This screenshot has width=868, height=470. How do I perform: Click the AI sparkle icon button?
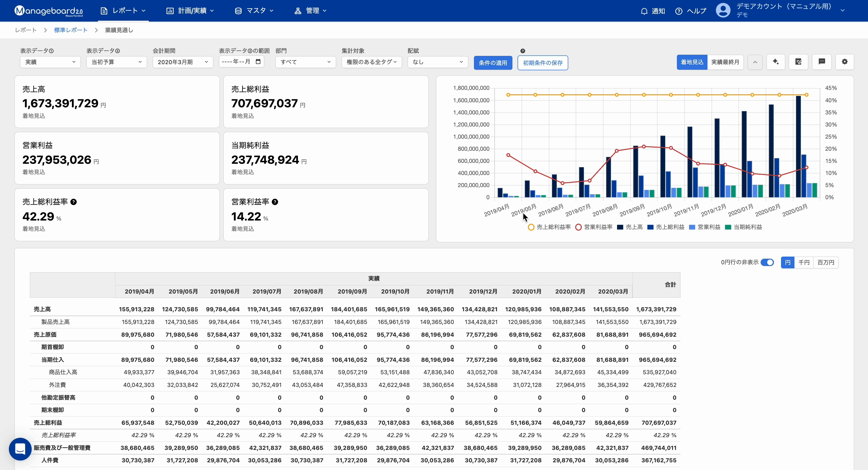tap(775, 62)
